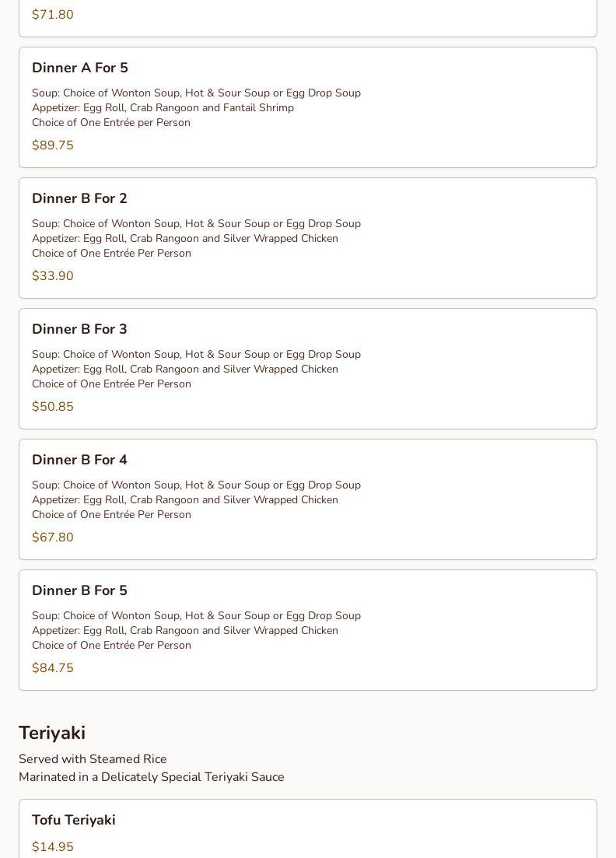Click the $33.90 price
The width and height of the screenshot is (616, 858).
click(53, 276)
